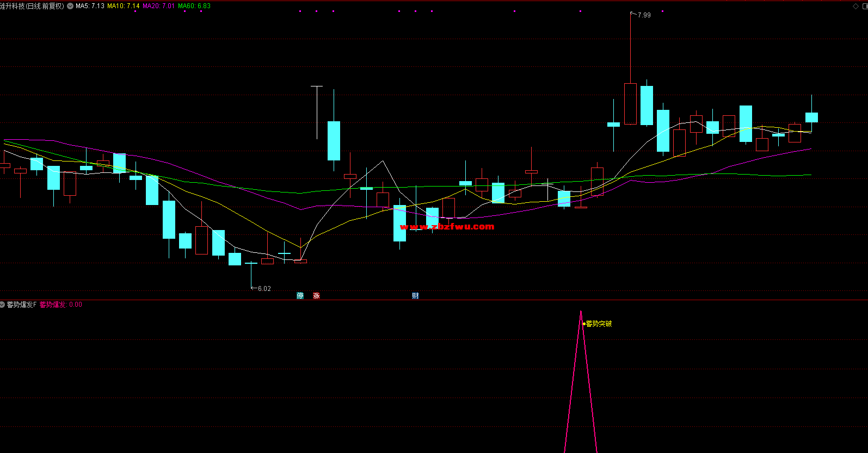Click the 蓄势爆发: 0.00 value label

61,305
